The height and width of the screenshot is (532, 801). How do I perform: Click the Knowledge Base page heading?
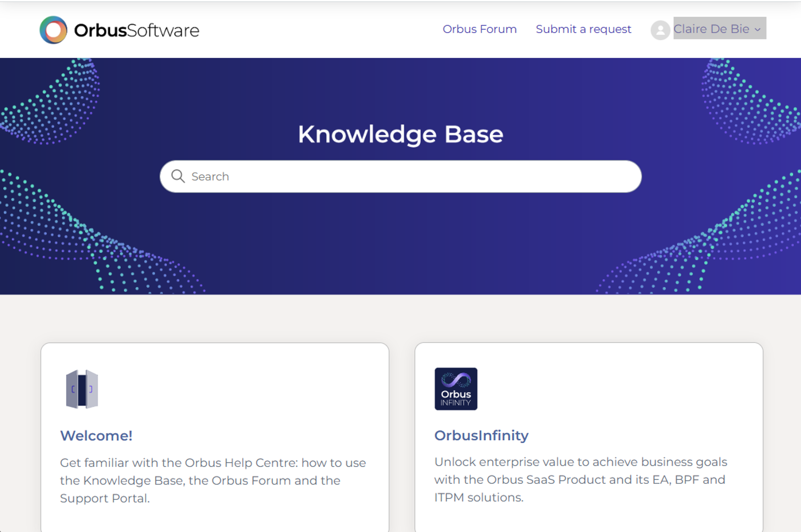tap(401, 134)
